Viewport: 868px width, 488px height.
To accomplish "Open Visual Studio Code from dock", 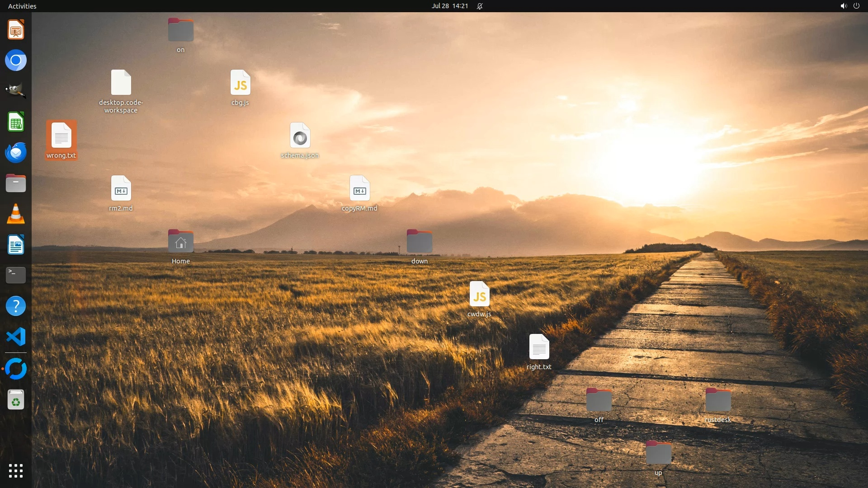I will [x=16, y=337].
